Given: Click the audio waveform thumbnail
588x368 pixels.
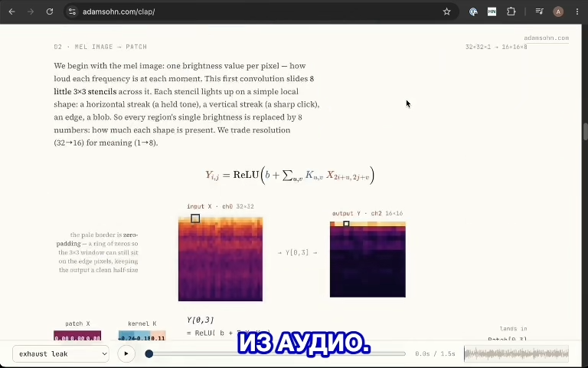Looking at the screenshot, I should pos(516,353).
